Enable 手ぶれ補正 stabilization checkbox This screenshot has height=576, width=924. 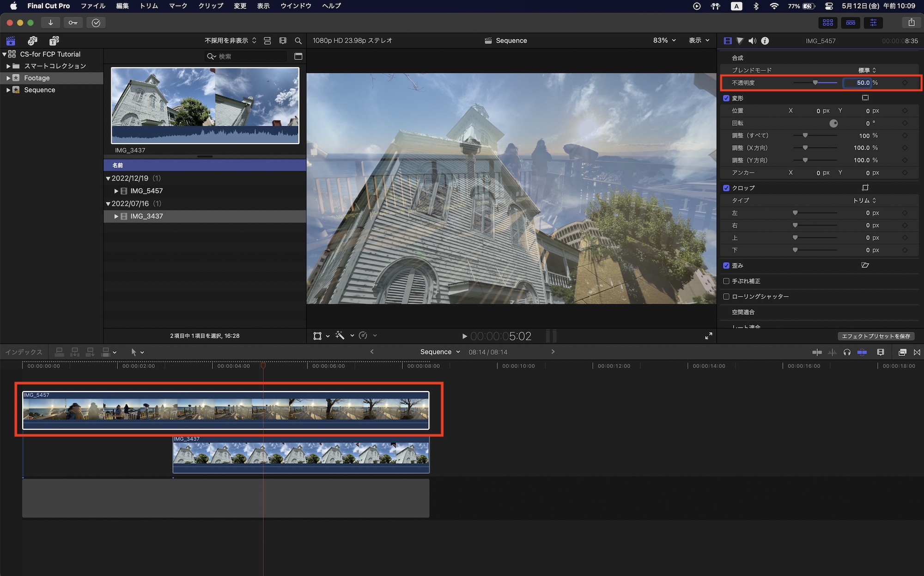[x=726, y=281]
